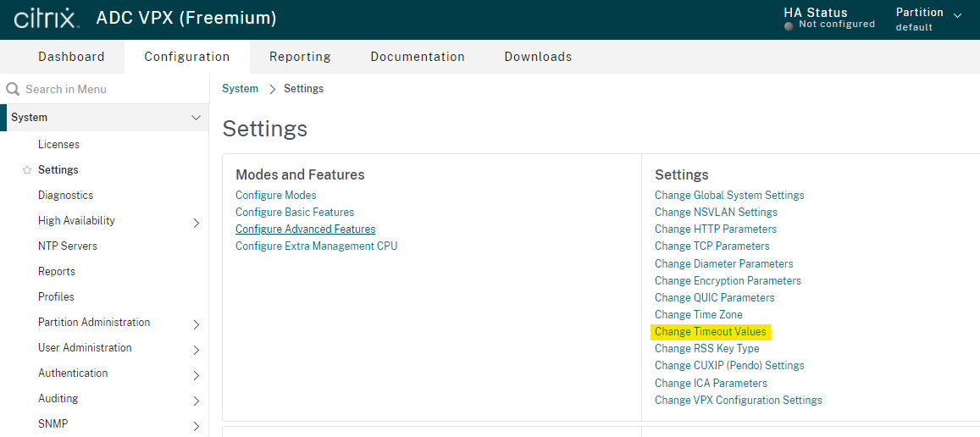Expand the SNMP submenu arrow
The width and height of the screenshot is (980, 437).
[x=197, y=426]
